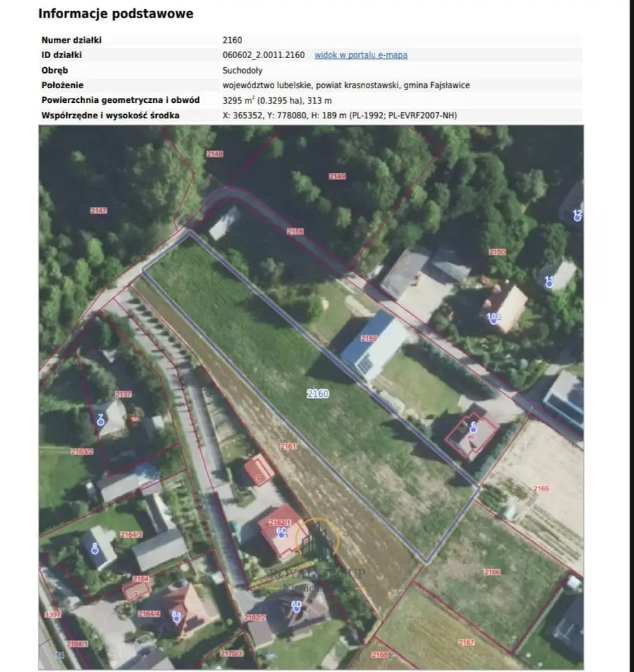Click address point marker 6D
This screenshot has width=634, height=672.
point(297,608)
